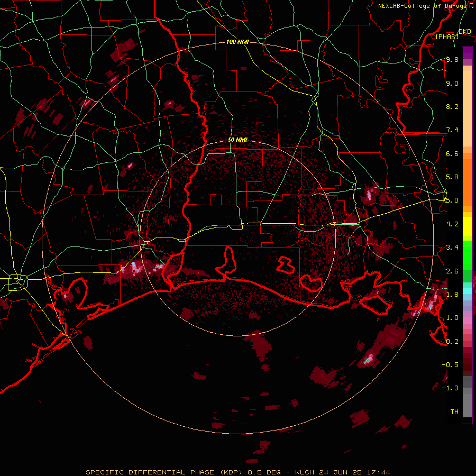Click the 7.4 value on the color scale
Screen dimensions: 476x476
click(452, 130)
